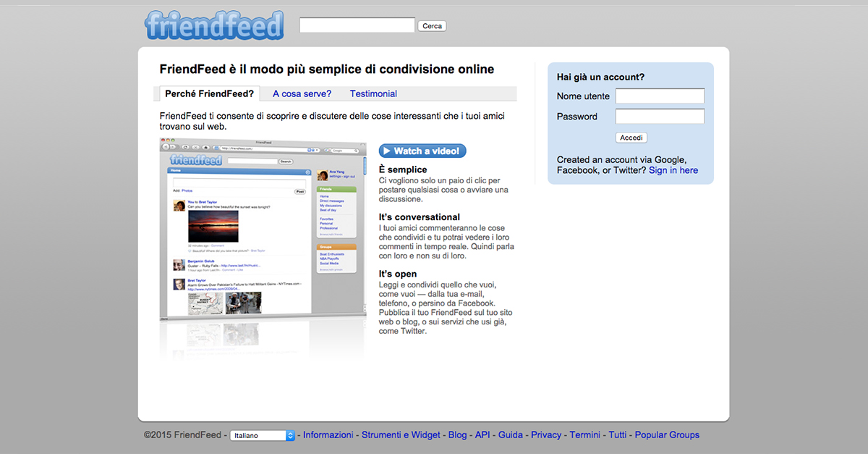Click the Hai già un account? heading

[600, 77]
